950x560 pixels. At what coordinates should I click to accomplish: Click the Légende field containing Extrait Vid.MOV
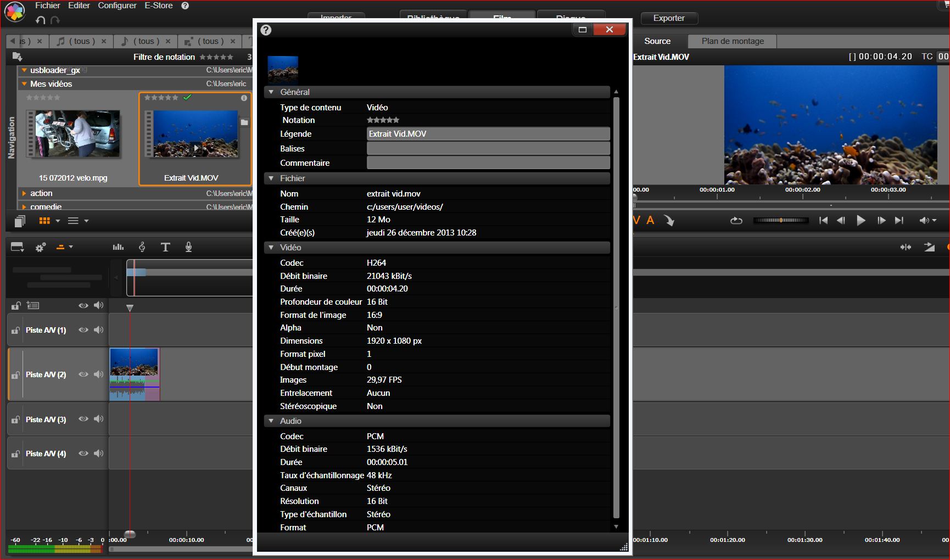[488, 134]
